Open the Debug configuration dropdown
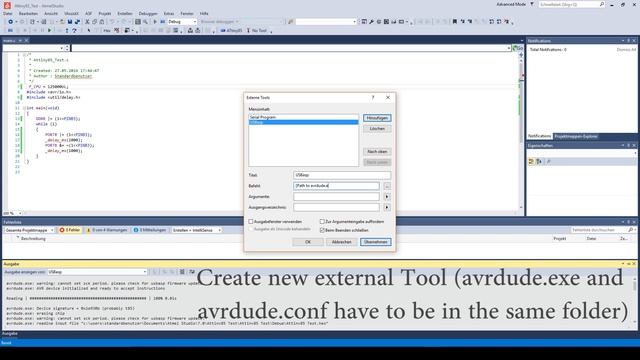This screenshot has width=640, height=360. tap(182, 22)
